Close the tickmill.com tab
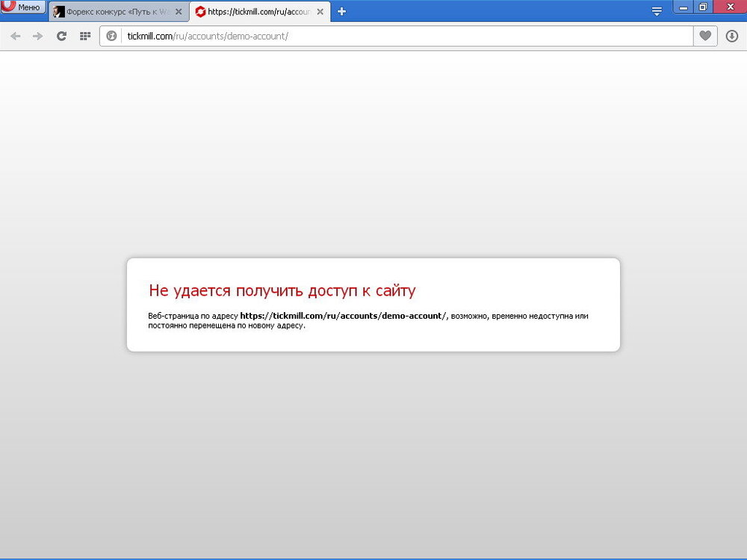Image resolution: width=747 pixels, height=560 pixels. 320,11
